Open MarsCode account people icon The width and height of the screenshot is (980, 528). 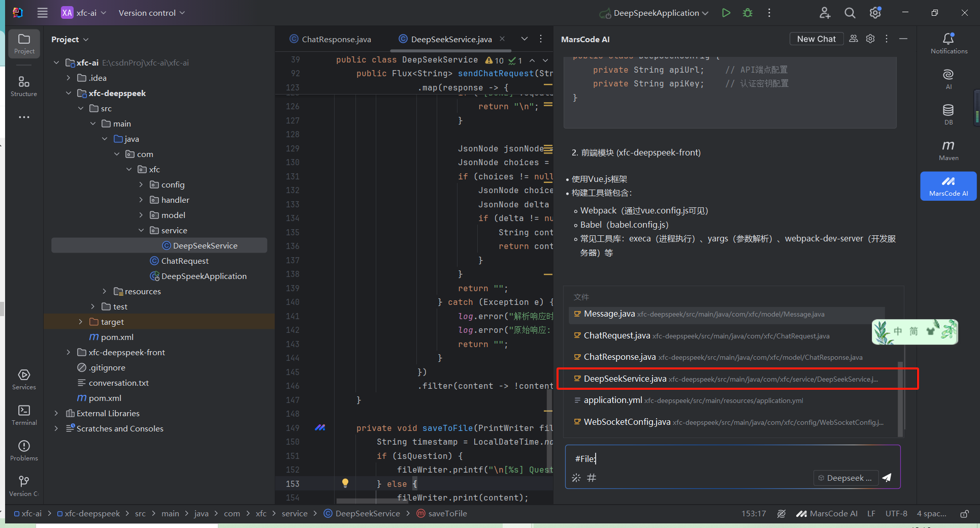(x=854, y=39)
